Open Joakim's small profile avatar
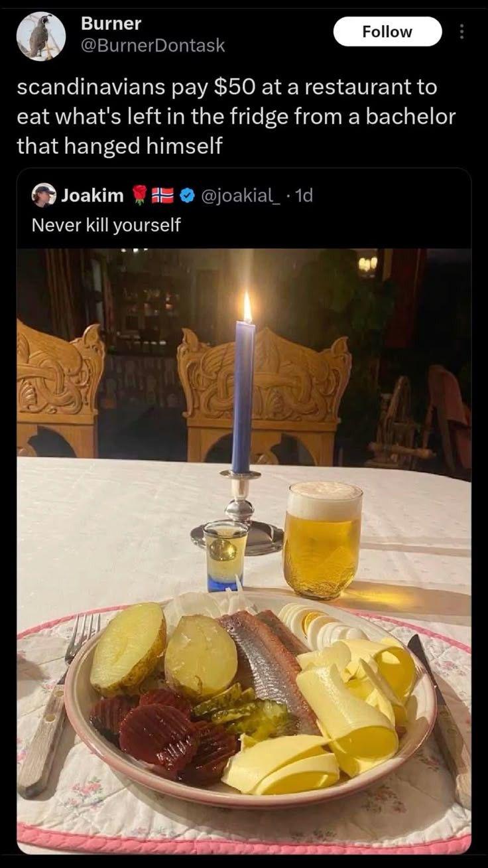 pos(44,195)
